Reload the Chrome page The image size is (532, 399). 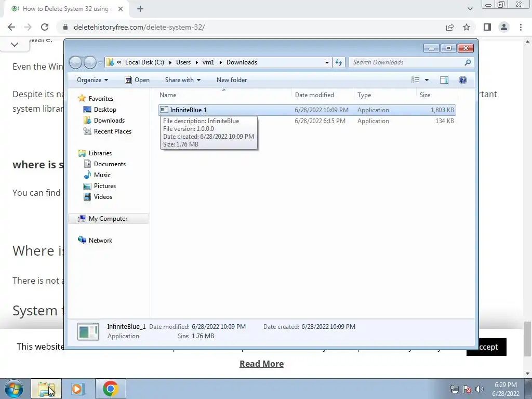point(45,27)
